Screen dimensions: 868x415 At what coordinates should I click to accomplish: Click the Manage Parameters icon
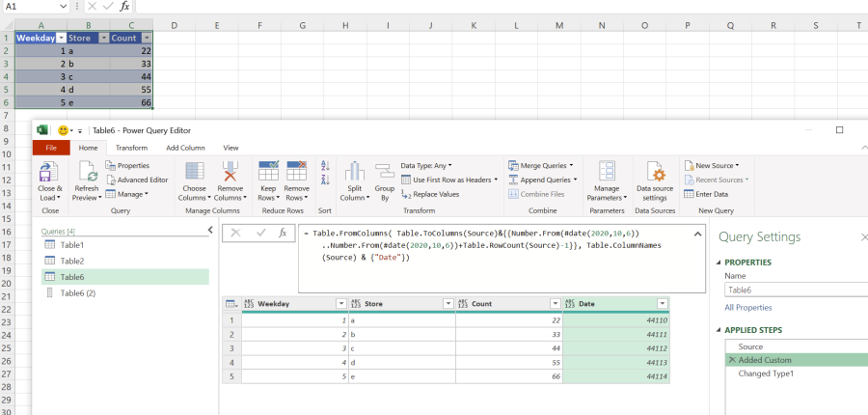tap(607, 172)
